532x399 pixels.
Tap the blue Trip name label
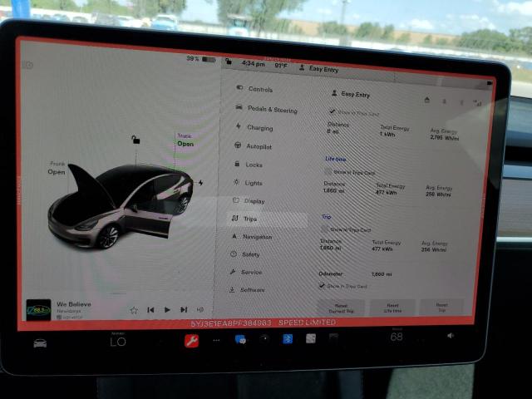point(326,216)
